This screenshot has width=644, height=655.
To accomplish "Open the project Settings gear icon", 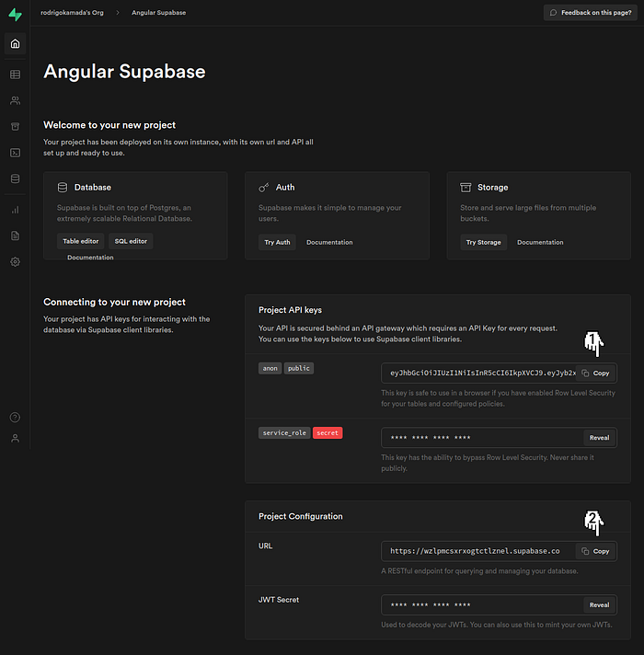I will [15, 262].
